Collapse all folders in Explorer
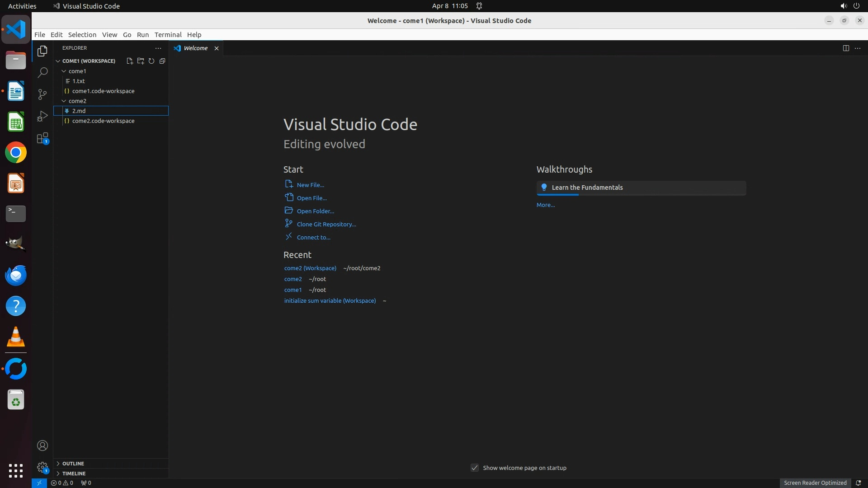The width and height of the screenshot is (868, 488). (x=162, y=61)
